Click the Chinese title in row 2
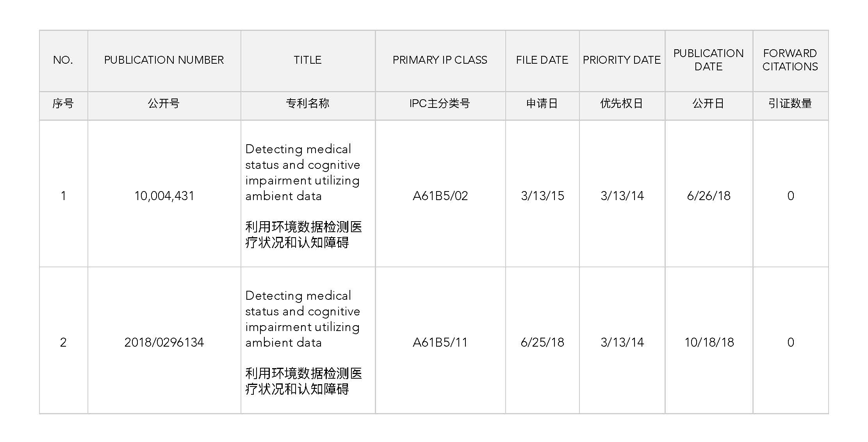The height and width of the screenshot is (442, 868). (x=303, y=381)
